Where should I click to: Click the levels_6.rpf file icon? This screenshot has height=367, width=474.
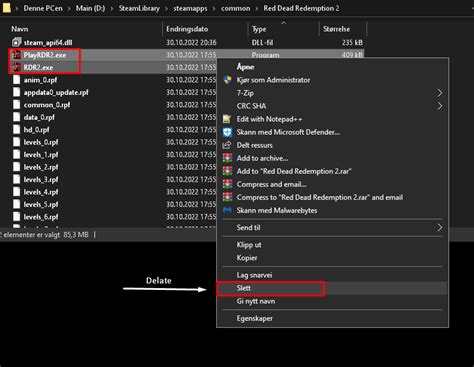pyautogui.click(x=16, y=217)
